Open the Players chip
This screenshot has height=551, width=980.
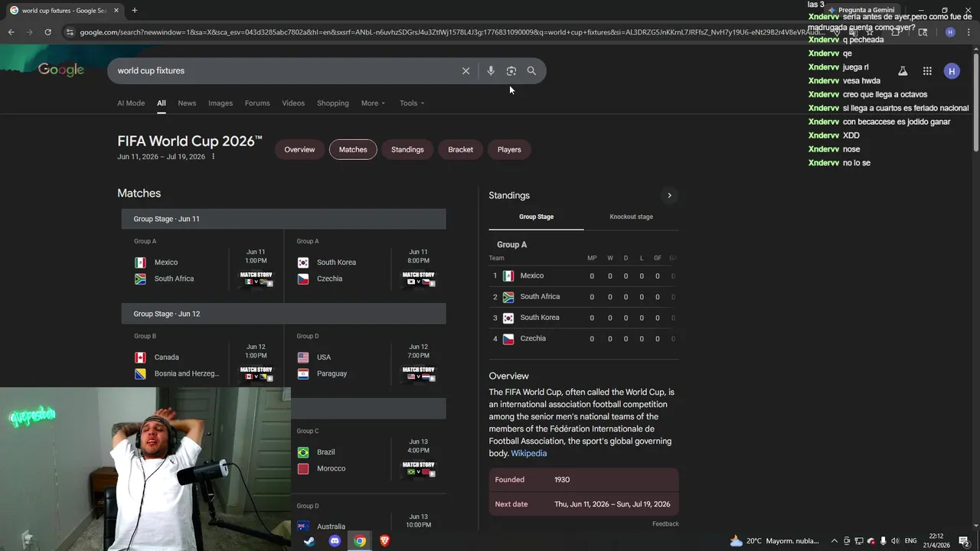click(x=509, y=149)
